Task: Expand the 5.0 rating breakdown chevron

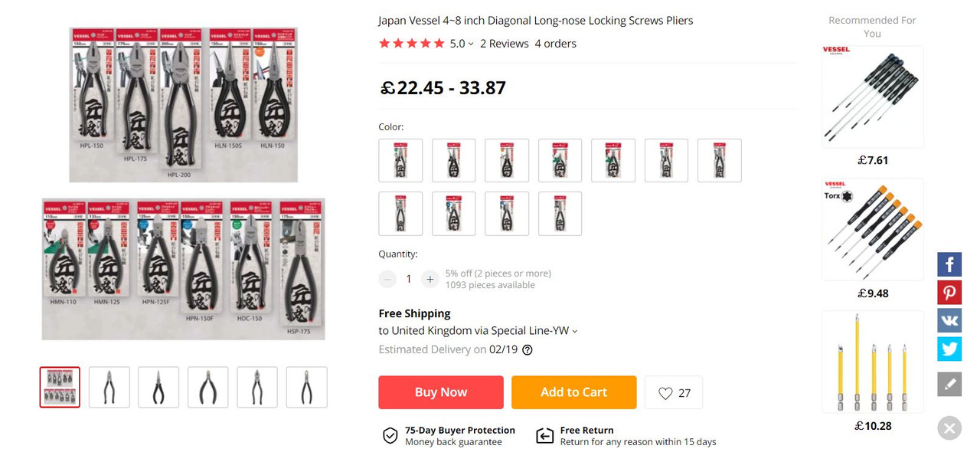Action: [471, 44]
